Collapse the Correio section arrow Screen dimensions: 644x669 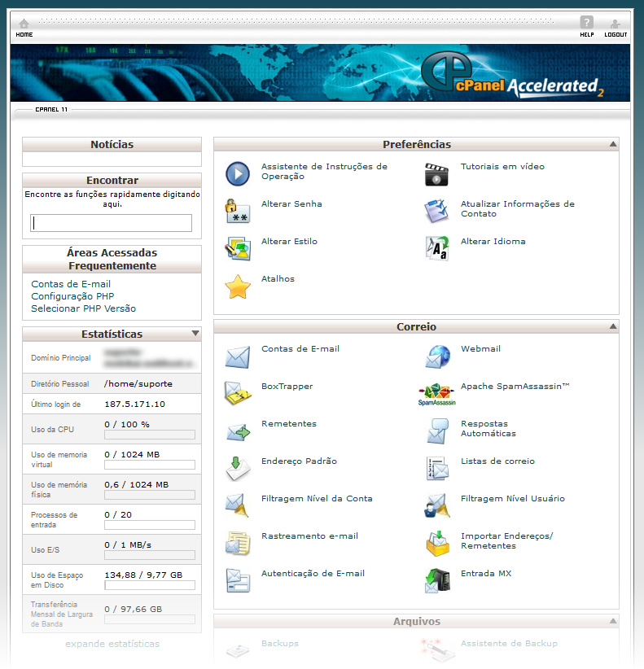coord(612,327)
